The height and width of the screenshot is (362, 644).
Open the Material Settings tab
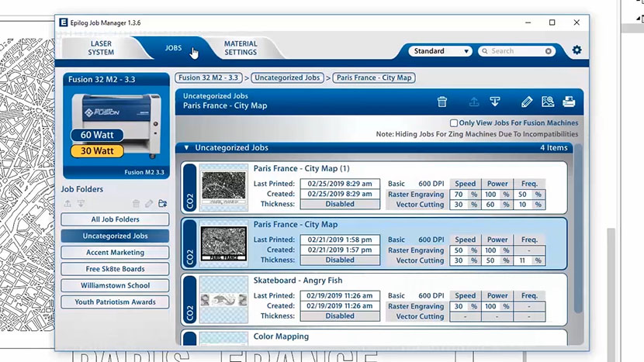241,48
